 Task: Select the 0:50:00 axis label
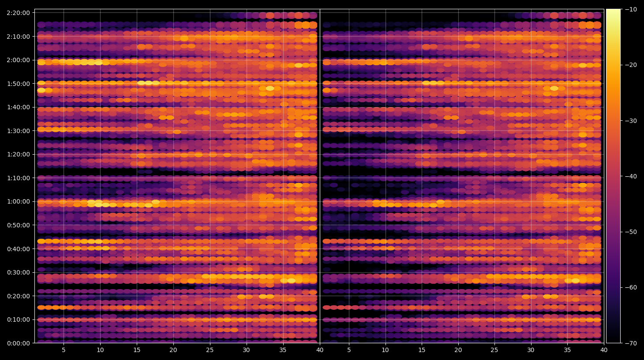(19, 225)
